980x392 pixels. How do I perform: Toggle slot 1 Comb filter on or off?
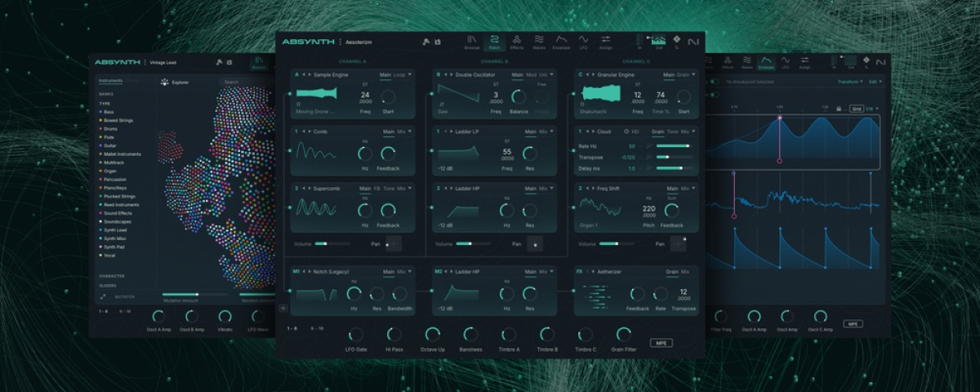(296, 131)
